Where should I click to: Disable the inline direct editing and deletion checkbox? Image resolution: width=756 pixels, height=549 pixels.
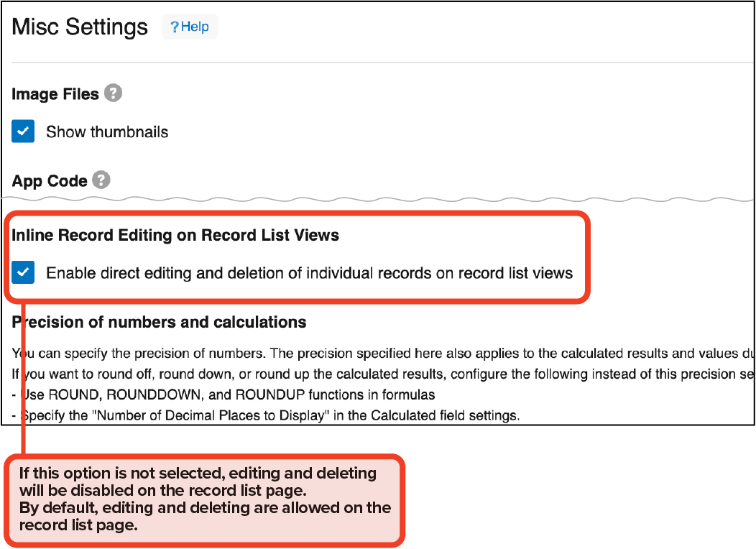coord(23,273)
